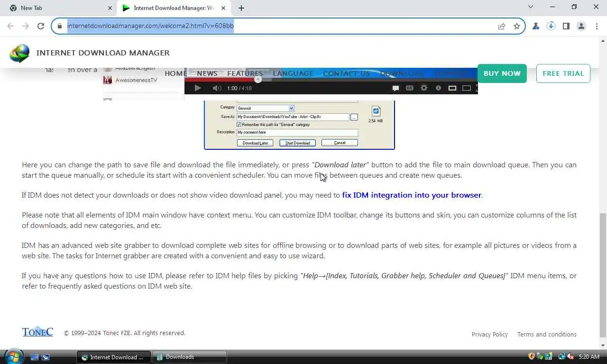Click Switch between windows quick launch icon
The image size is (607, 364).
[46, 357]
